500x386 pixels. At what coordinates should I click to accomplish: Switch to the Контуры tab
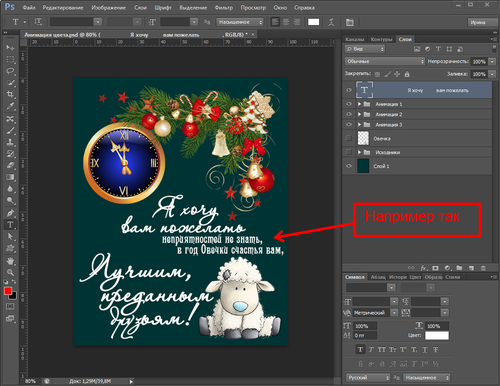[381, 39]
